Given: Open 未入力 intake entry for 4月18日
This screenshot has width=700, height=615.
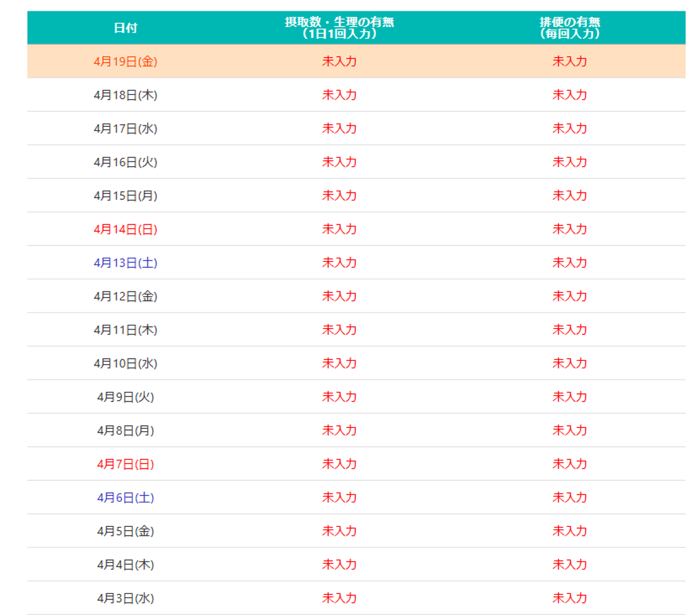Looking at the screenshot, I should tap(339, 95).
